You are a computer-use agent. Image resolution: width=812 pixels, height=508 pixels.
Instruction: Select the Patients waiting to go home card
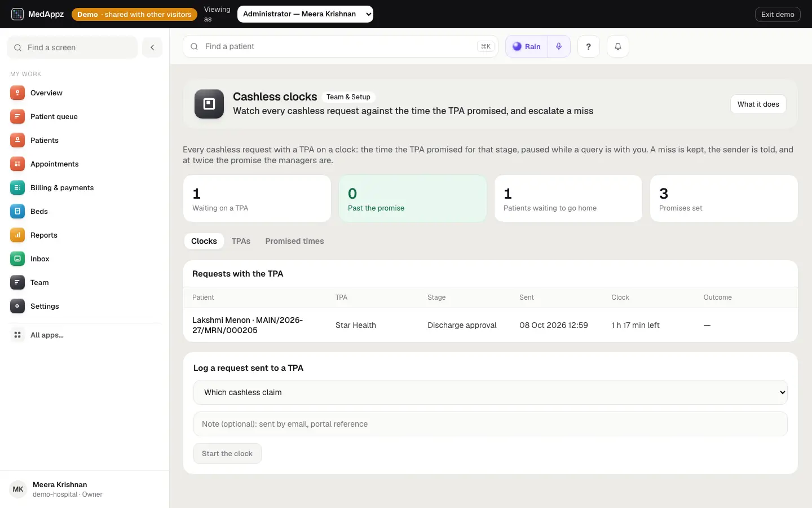point(568,198)
